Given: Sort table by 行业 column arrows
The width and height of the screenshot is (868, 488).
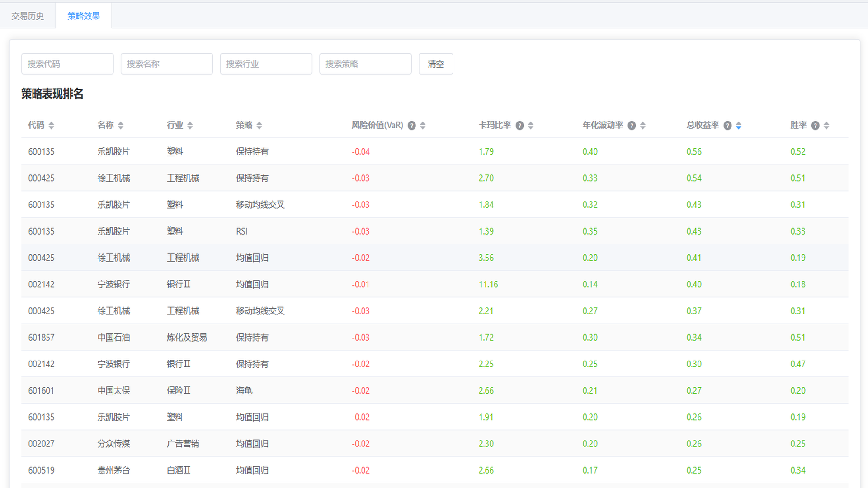Looking at the screenshot, I should click(x=190, y=126).
